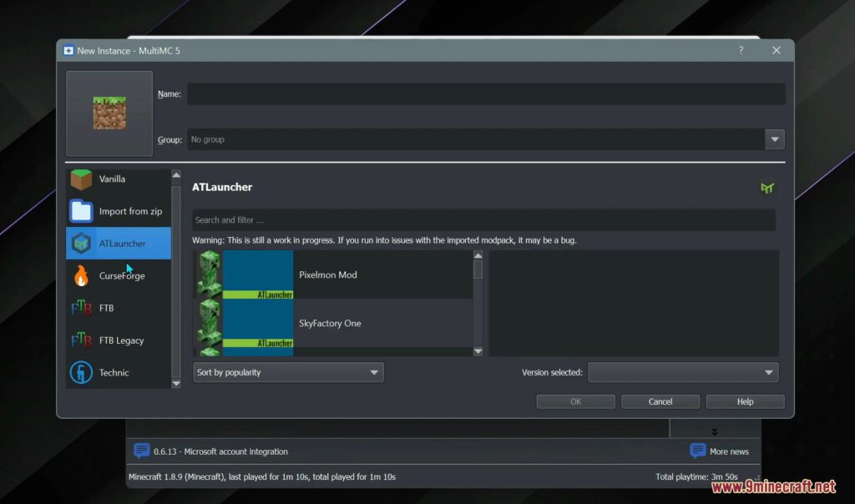The image size is (855, 504).
Task: Click the green ATLauncher logo top right
Action: (x=767, y=188)
